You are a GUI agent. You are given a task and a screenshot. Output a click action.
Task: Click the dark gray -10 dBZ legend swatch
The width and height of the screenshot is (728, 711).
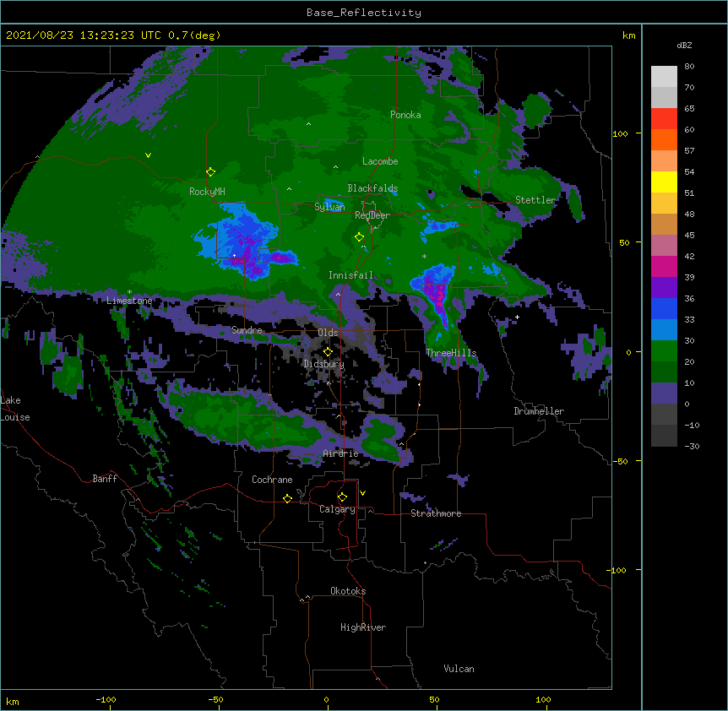tap(664, 436)
